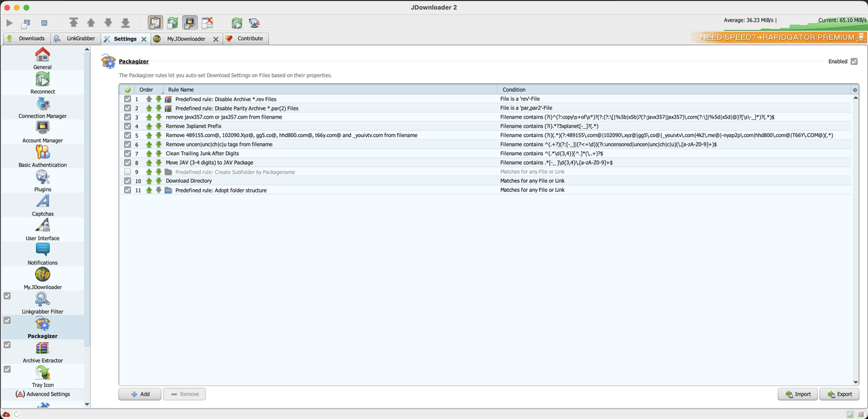This screenshot has height=419, width=868.
Task: Move Remove 3xplanet Prefix rule down
Action: pyautogui.click(x=159, y=126)
